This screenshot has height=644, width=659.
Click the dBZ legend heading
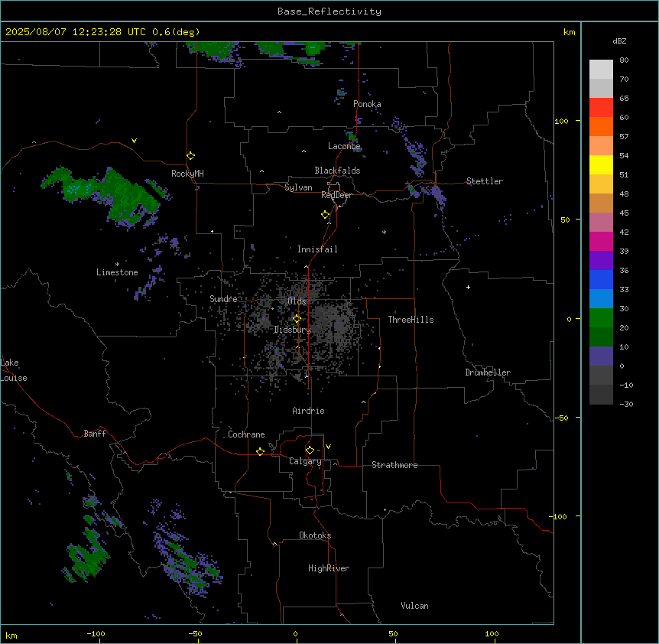click(x=619, y=41)
